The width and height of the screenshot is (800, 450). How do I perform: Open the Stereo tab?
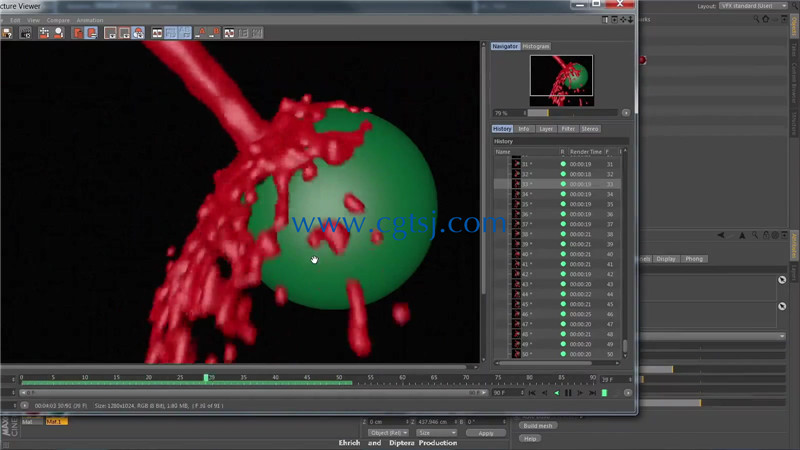coord(590,129)
